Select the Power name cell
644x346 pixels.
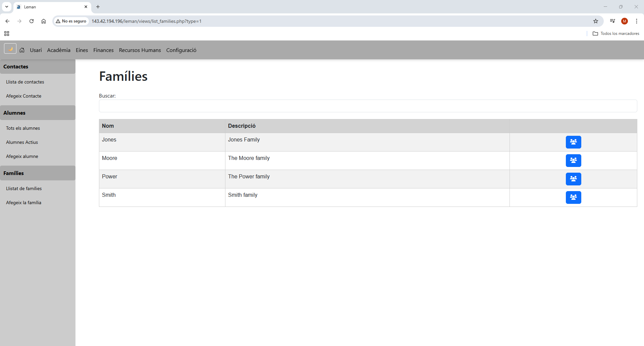(x=162, y=179)
